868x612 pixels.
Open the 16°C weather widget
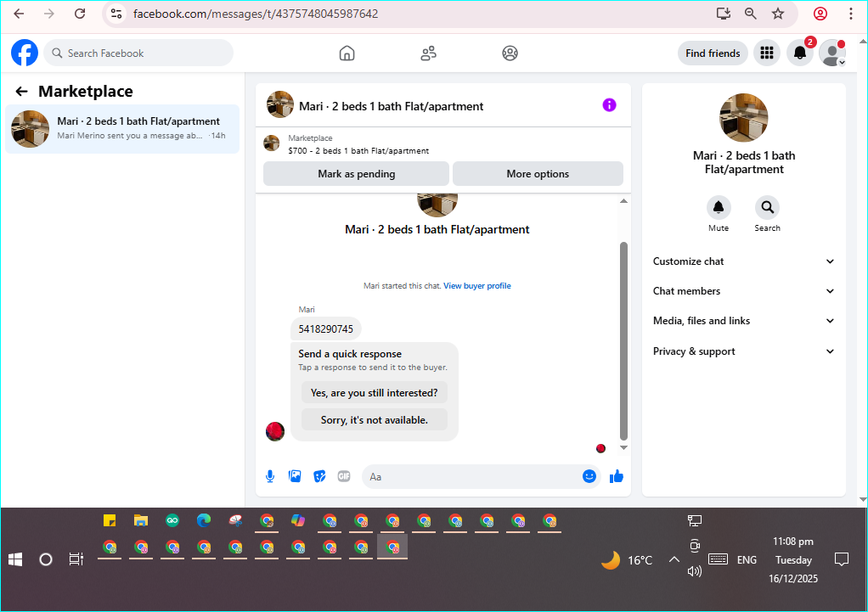tap(627, 560)
